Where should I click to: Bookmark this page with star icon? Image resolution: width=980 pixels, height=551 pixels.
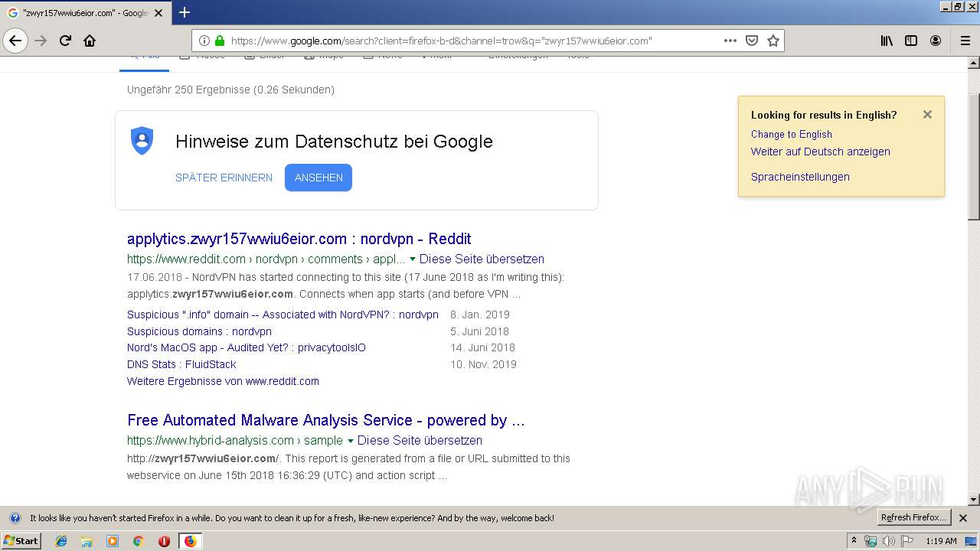773,41
